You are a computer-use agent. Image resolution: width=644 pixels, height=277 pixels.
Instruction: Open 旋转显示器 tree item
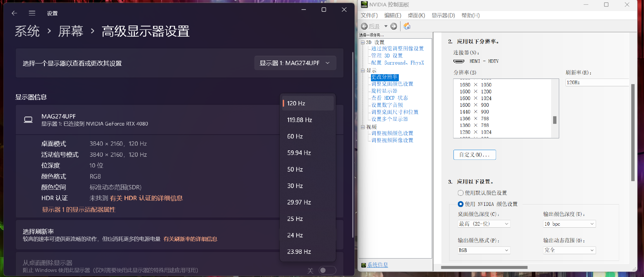[384, 91]
